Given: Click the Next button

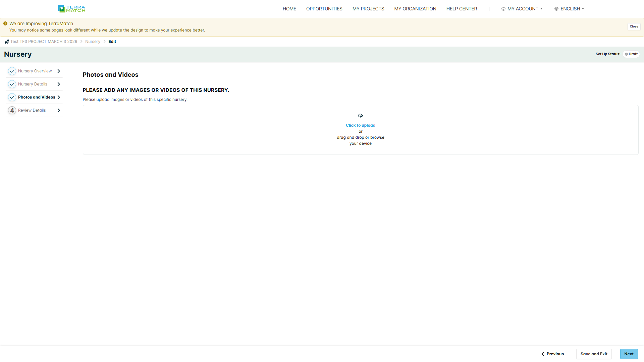Looking at the screenshot, I should point(629,354).
